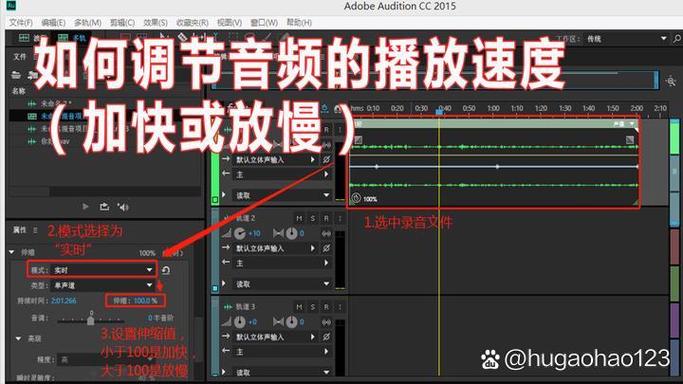Click sum to mono icon on 轨道 2

326,234
